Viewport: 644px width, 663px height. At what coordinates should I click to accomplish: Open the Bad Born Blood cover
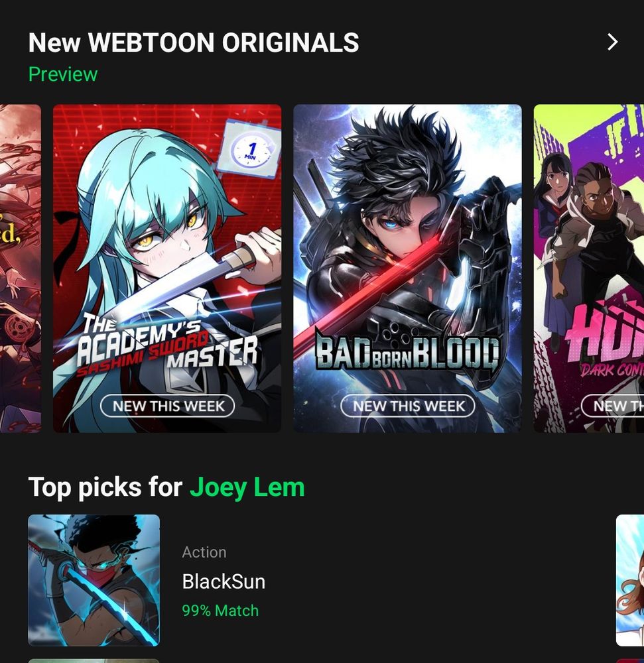408,268
